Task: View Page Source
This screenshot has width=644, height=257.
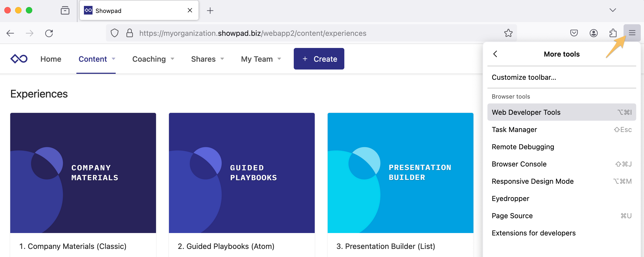Action: [x=562, y=216]
